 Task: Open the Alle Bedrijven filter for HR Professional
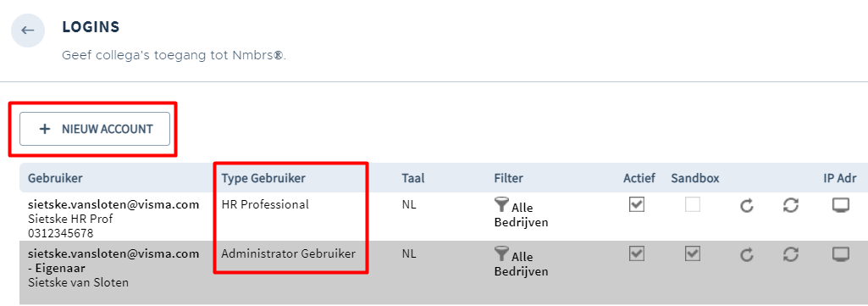522,215
